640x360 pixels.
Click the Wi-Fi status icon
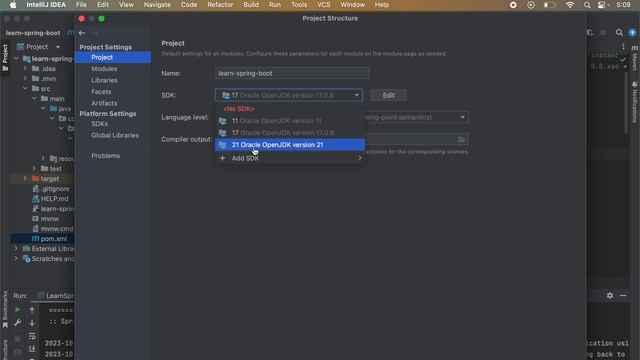[569, 5]
